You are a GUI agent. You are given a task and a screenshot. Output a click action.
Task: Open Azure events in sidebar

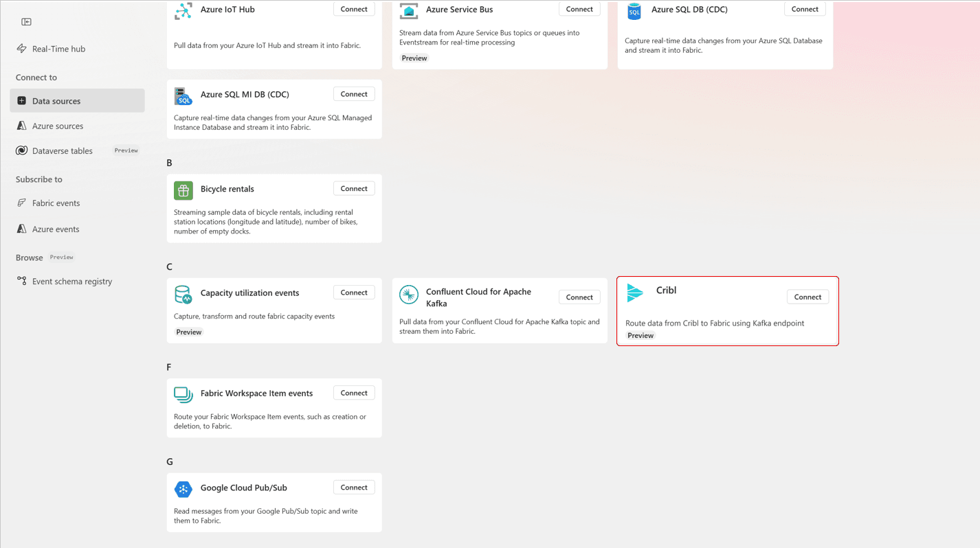point(56,229)
